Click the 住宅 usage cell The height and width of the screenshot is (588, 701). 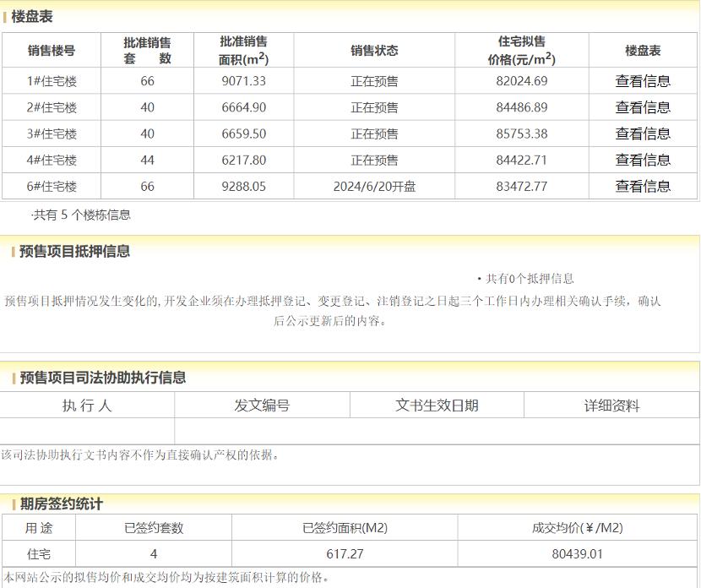coord(39,554)
